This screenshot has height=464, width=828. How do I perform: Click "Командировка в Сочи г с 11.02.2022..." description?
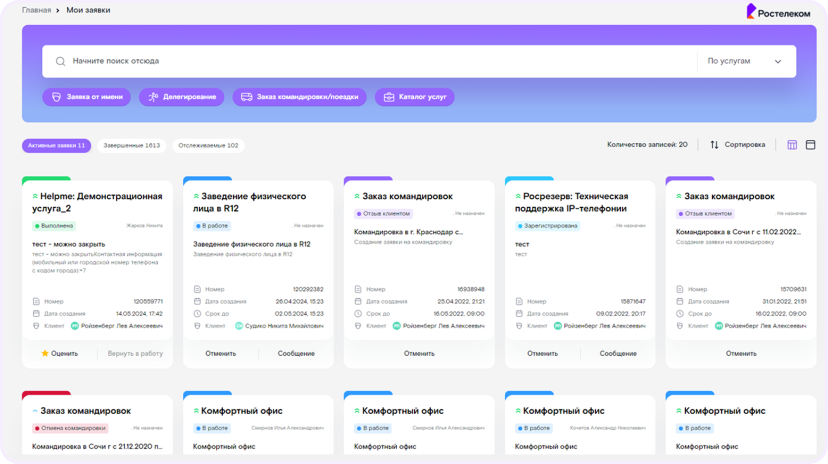(738, 232)
